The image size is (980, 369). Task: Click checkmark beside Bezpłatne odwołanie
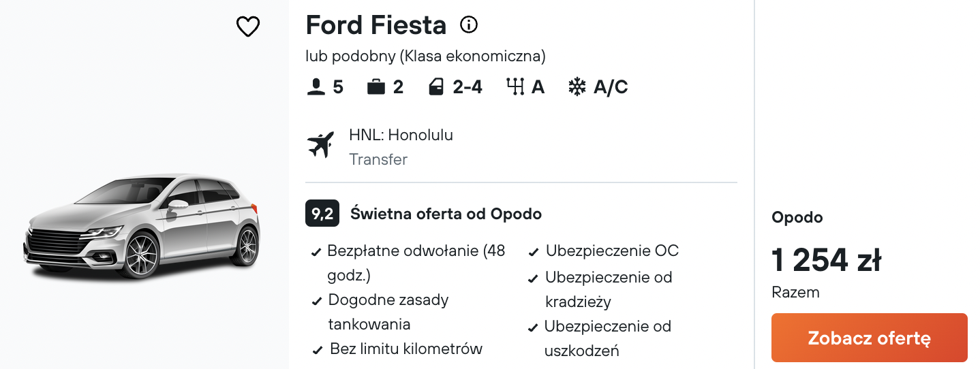[x=316, y=253]
